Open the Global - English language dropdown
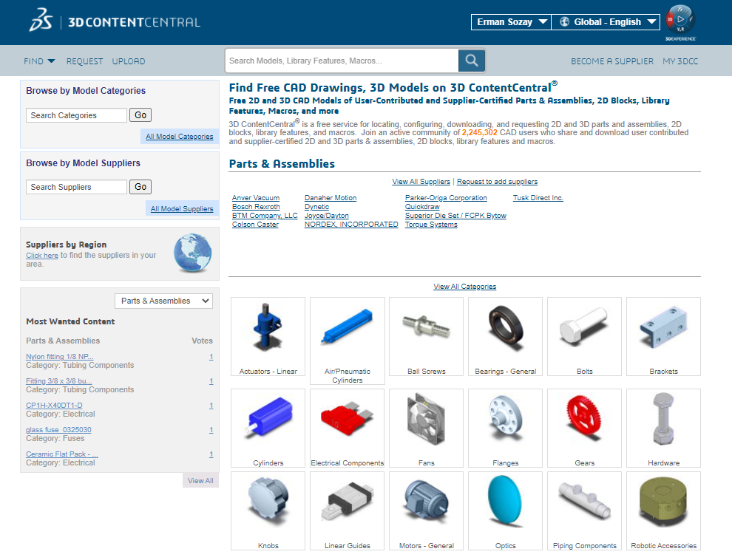This screenshot has height=560, width=732. pyautogui.click(x=606, y=22)
